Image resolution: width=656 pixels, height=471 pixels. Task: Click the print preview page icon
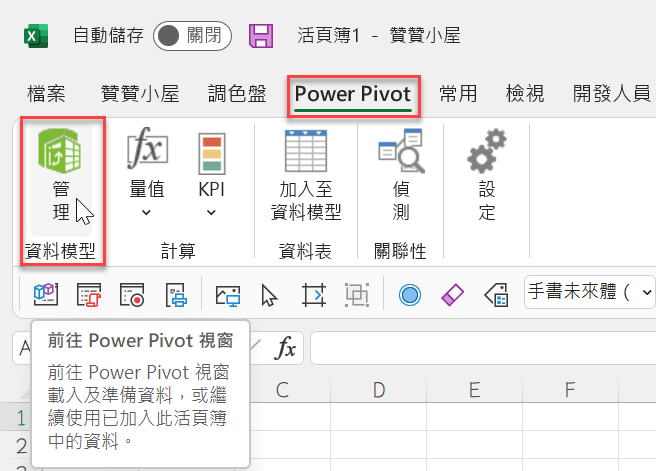point(176,295)
